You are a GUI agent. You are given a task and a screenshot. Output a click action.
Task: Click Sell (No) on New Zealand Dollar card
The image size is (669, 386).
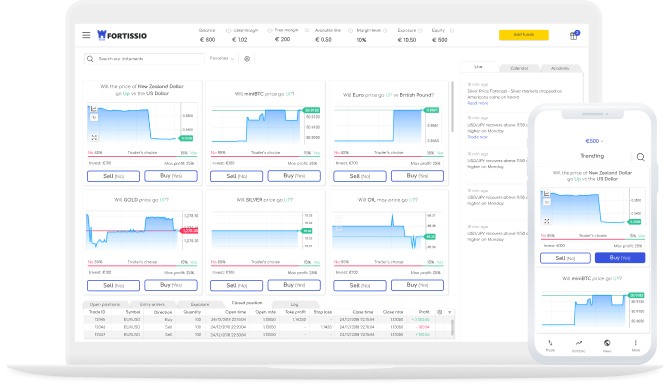(x=113, y=176)
